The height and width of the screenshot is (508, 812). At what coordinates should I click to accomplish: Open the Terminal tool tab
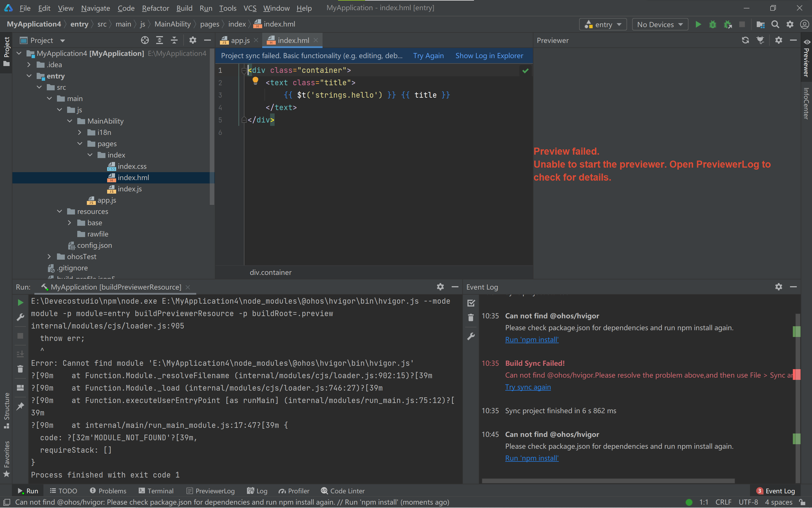tap(156, 491)
